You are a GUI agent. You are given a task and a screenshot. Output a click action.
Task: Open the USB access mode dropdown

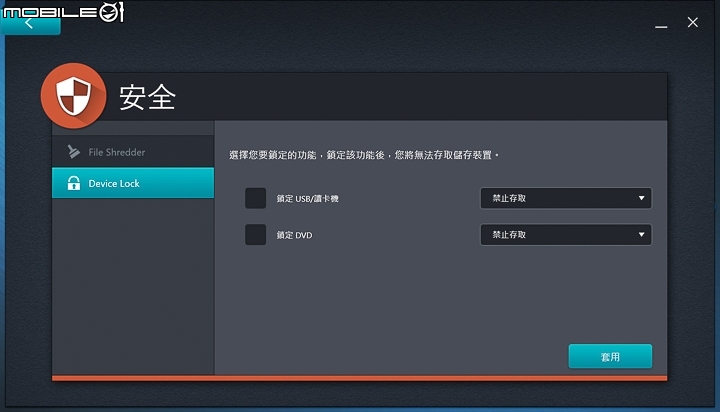pos(566,198)
